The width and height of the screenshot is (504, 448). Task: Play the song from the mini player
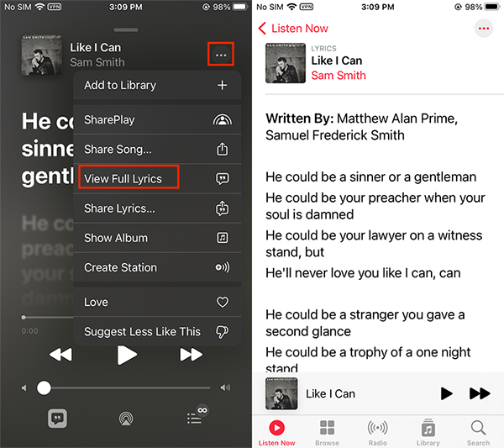point(446,393)
